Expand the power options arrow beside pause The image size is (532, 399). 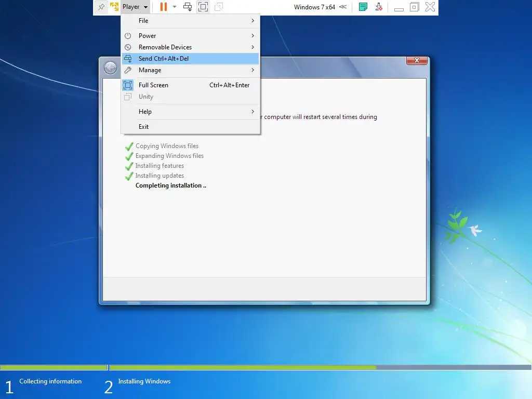tap(175, 7)
